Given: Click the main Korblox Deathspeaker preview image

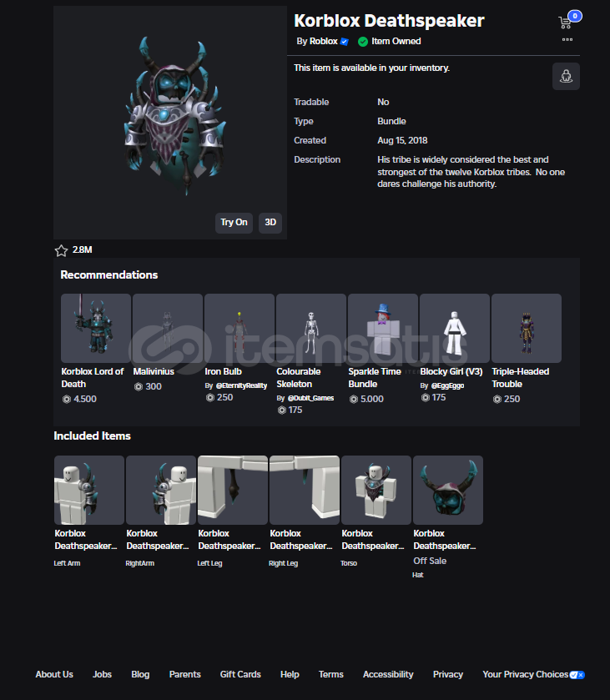Looking at the screenshot, I should [x=170, y=123].
